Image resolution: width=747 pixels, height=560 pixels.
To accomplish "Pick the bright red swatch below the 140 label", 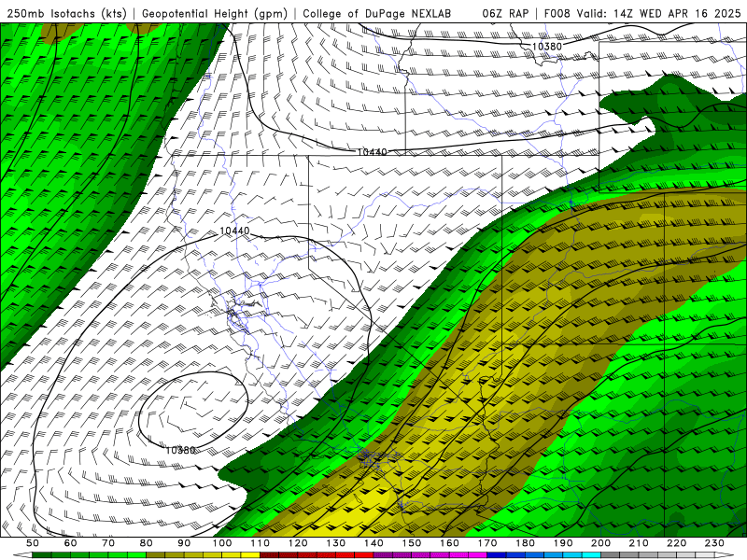I will coord(364,555).
